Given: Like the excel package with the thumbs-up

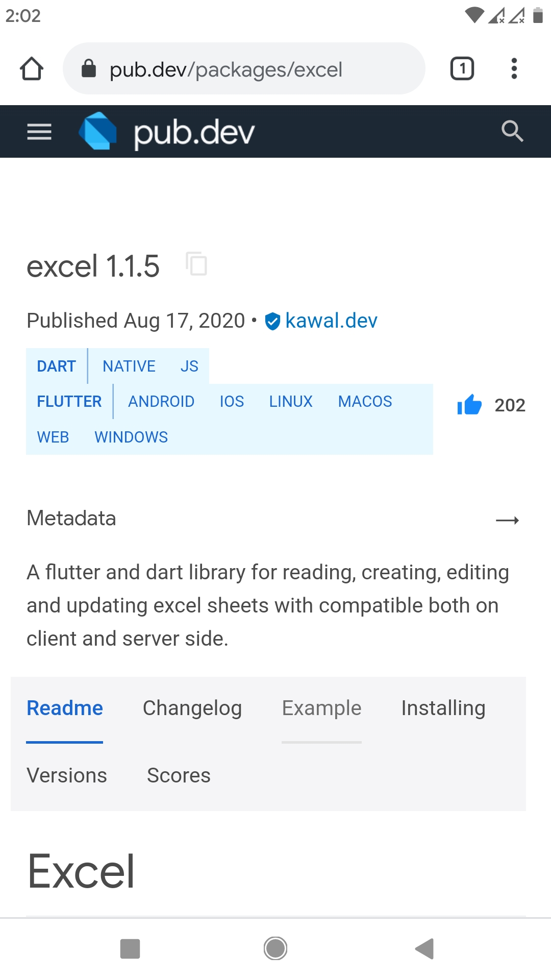Looking at the screenshot, I should 470,405.
